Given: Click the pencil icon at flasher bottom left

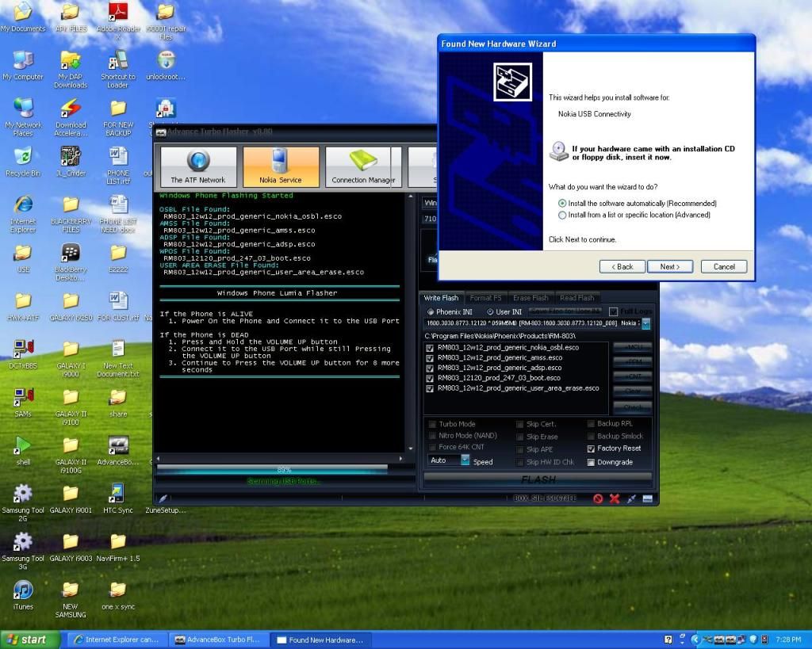Looking at the screenshot, I should point(163,498).
